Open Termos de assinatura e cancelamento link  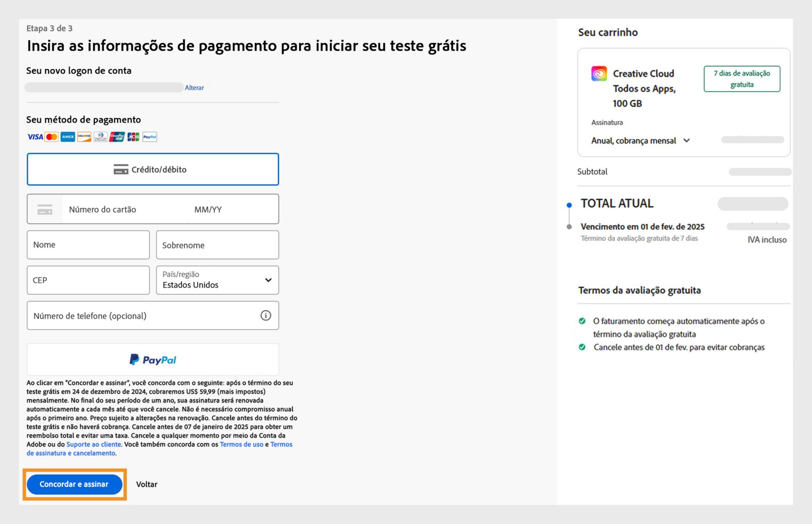coord(159,449)
